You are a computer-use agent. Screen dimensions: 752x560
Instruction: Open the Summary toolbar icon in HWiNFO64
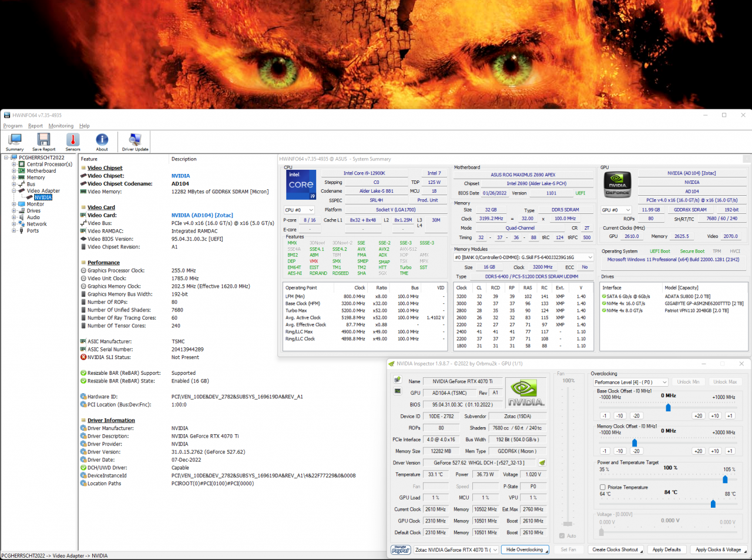click(15, 139)
